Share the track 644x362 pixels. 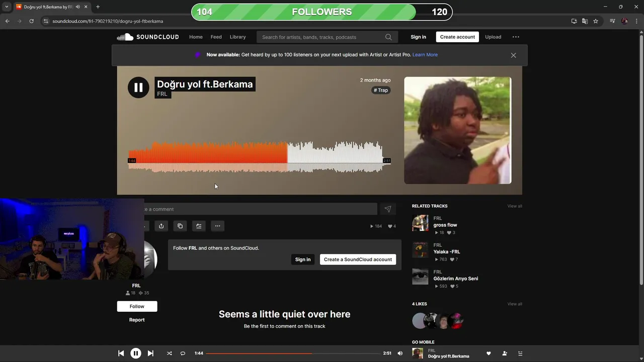click(x=161, y=226)
